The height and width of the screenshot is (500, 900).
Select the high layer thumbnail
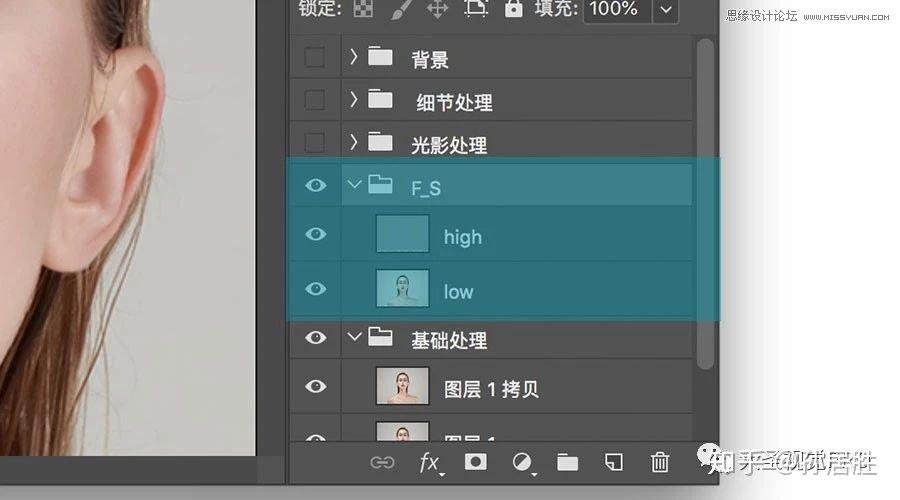point(402,234)
